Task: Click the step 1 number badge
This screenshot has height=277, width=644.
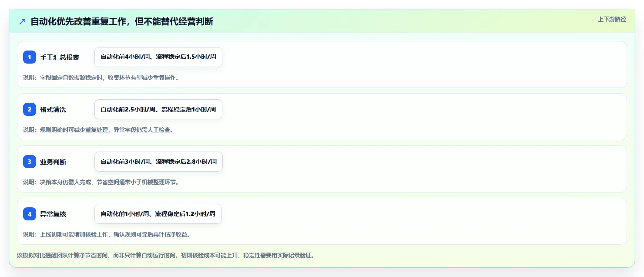Action: tap(30, 57)
